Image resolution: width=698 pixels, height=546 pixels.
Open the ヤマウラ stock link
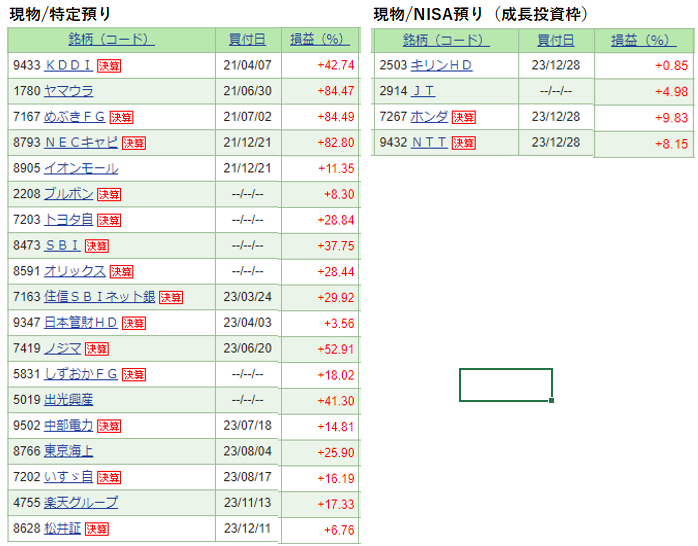69,91
